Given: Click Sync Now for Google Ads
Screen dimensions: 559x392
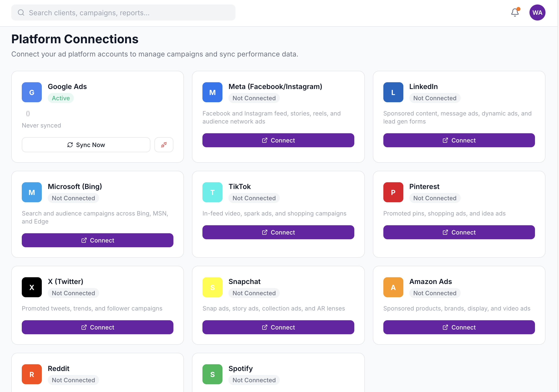Looking at the screenshot, I should pyautogui.click(x=86, y=144).
